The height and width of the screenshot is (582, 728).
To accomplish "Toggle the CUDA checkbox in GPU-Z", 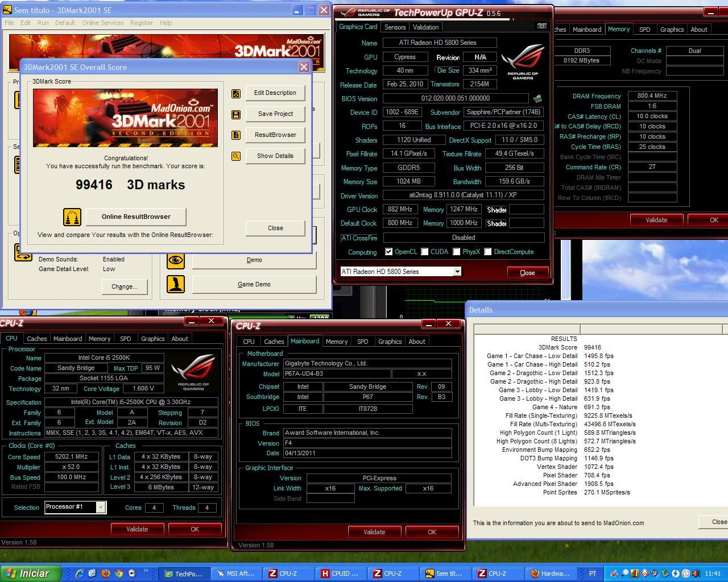I will click(x=424, y=252).
